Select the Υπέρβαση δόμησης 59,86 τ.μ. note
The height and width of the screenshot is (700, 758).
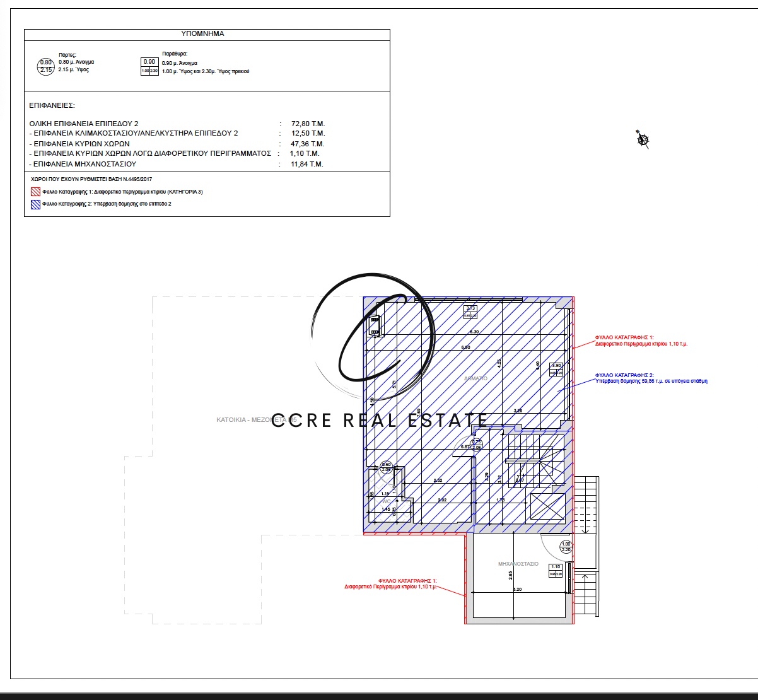coord(651,381)
